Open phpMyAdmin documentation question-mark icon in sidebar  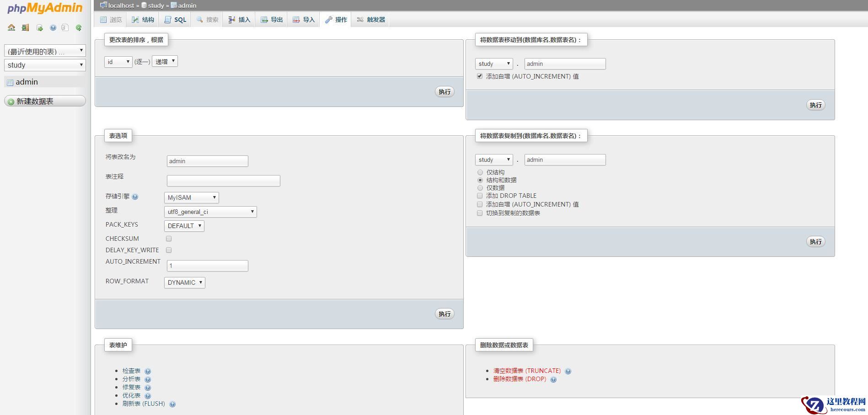coord(53,28)
